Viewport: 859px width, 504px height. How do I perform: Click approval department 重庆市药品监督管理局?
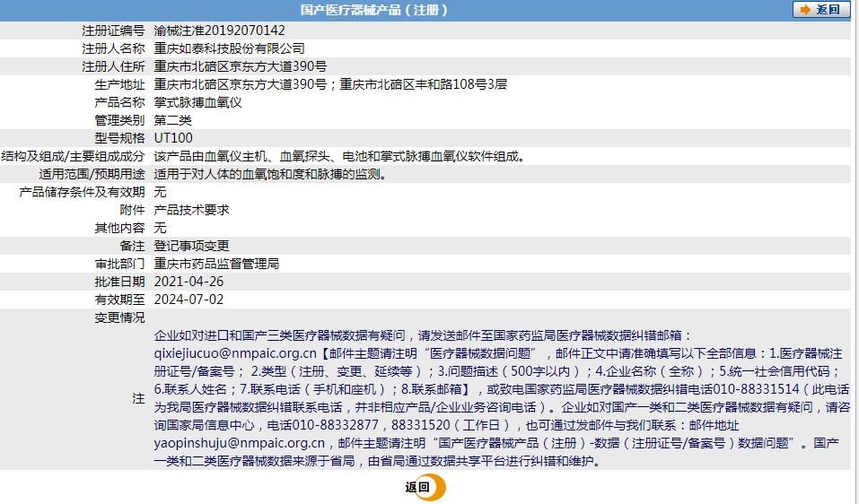(217, 264)
